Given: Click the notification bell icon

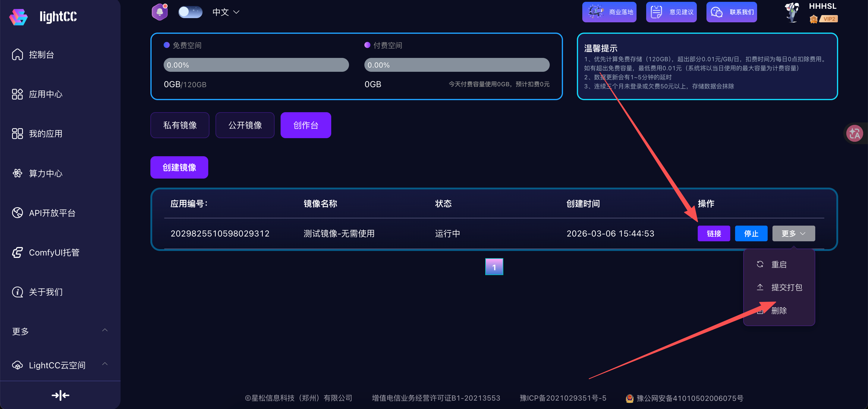Looking at the screenshot, I should (x=159, y=12).
